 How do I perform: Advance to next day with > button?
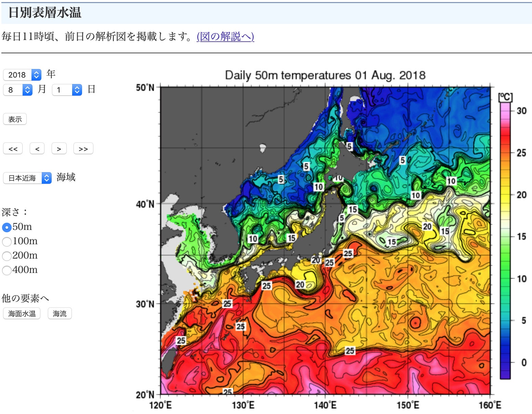pos(59,149)
